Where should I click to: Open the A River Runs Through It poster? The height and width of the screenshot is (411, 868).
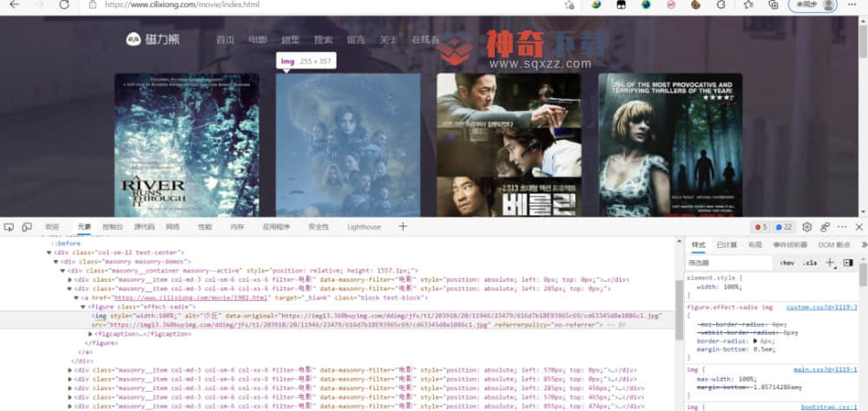(187, 145)
